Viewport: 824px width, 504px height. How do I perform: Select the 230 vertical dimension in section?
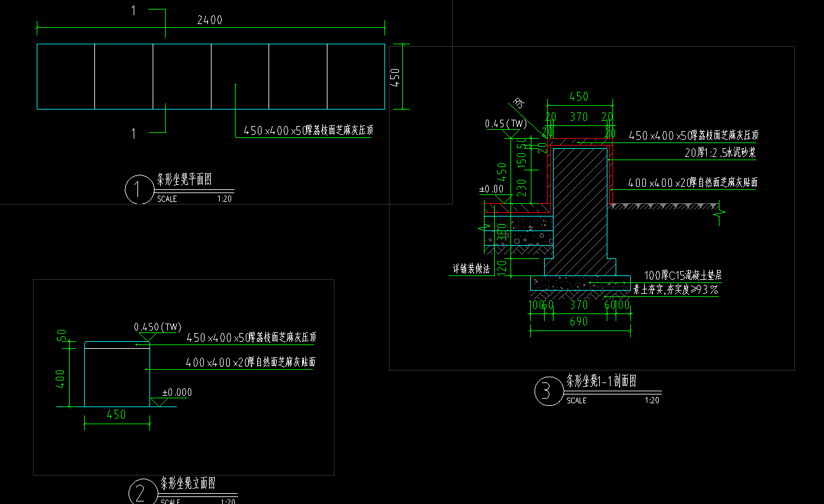(x=523, y=188)
